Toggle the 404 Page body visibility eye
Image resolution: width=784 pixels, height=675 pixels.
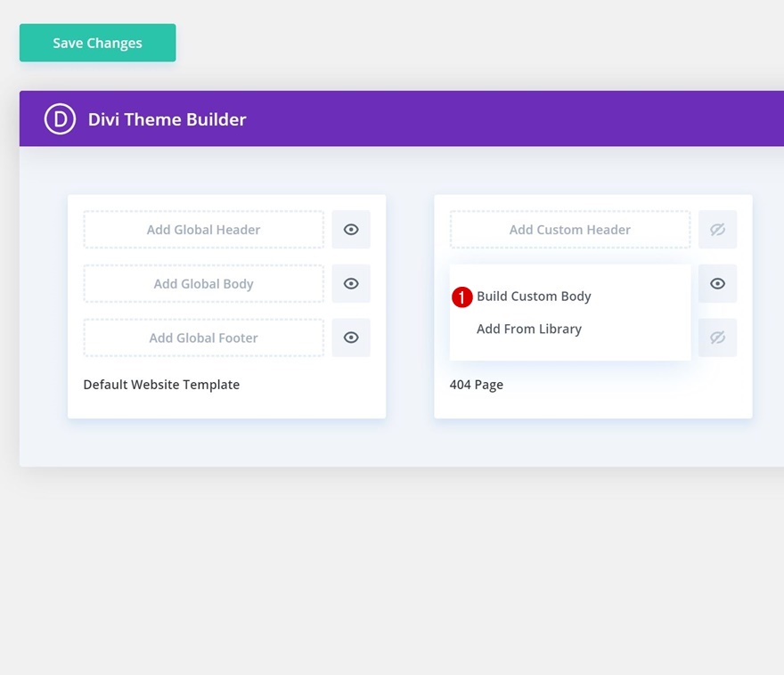coord(717,284)
